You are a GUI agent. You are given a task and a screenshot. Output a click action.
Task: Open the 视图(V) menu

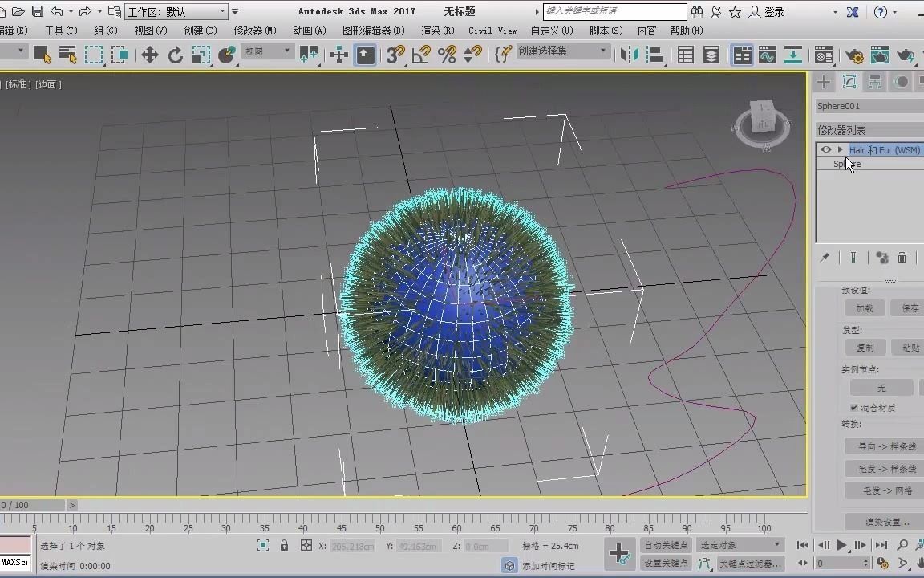tap(150, 30)
